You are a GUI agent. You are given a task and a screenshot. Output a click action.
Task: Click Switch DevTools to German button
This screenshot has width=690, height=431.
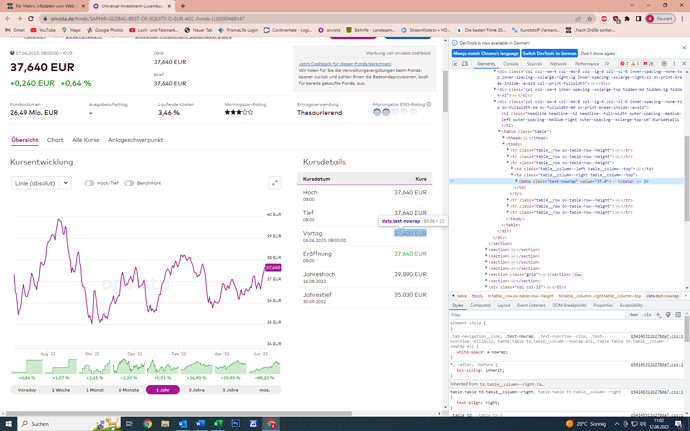[549, 53]
